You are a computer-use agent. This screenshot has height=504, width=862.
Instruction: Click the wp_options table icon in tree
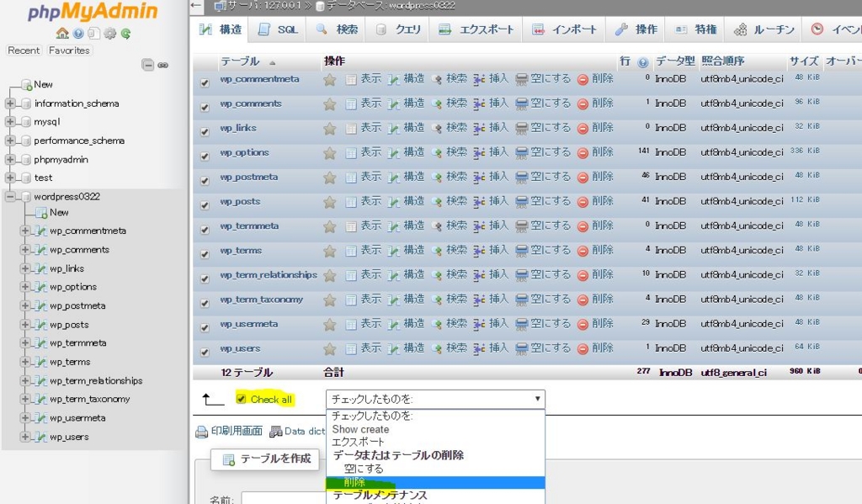click(x=40, y=287)
